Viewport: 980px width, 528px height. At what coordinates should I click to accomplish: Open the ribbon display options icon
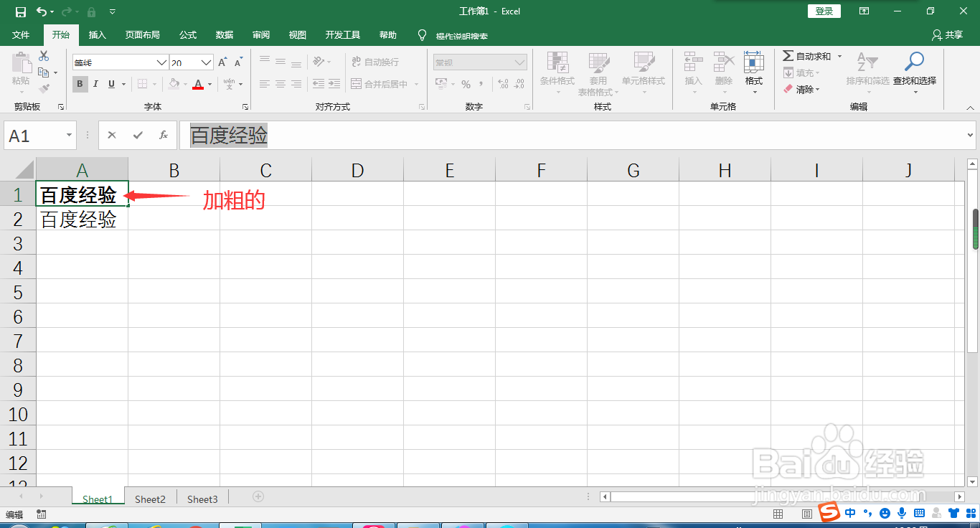(864, 11)
